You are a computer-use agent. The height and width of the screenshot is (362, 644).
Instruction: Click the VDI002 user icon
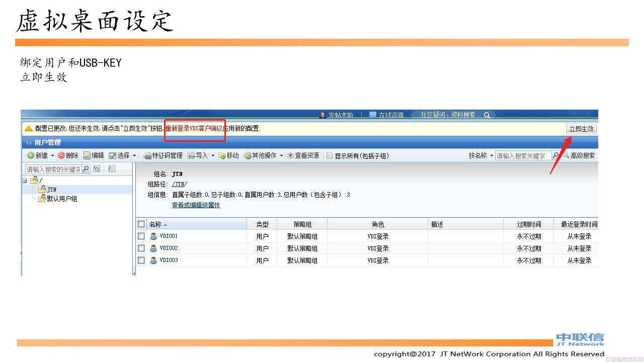tap(153, 248)
